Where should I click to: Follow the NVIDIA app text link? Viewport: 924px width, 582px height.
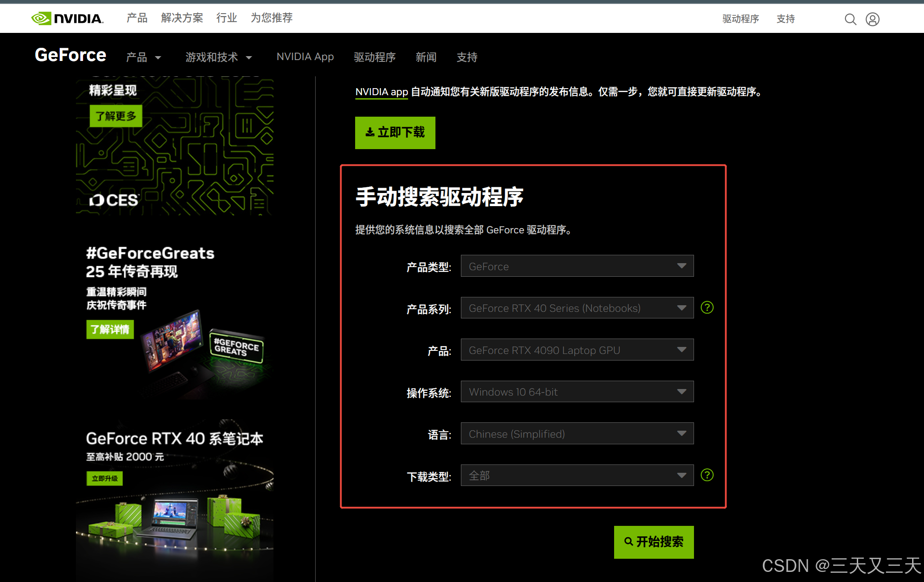(x=381, y=92)
